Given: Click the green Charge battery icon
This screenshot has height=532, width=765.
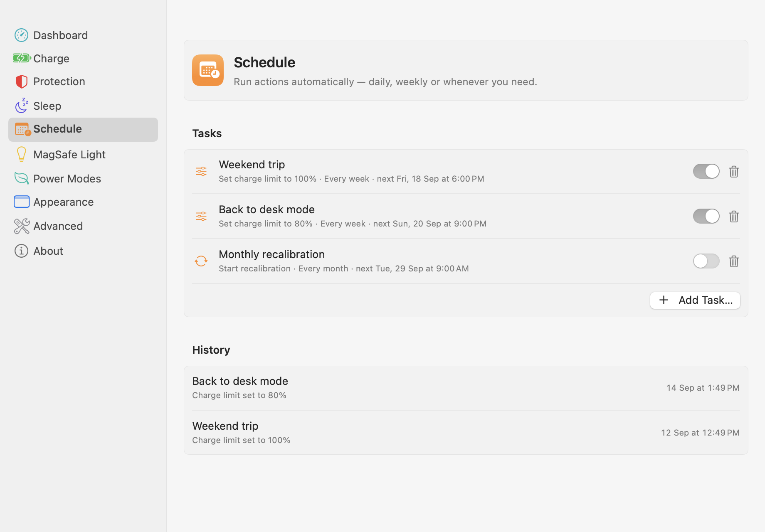Looking at the screenshot, I should [22, 58].
